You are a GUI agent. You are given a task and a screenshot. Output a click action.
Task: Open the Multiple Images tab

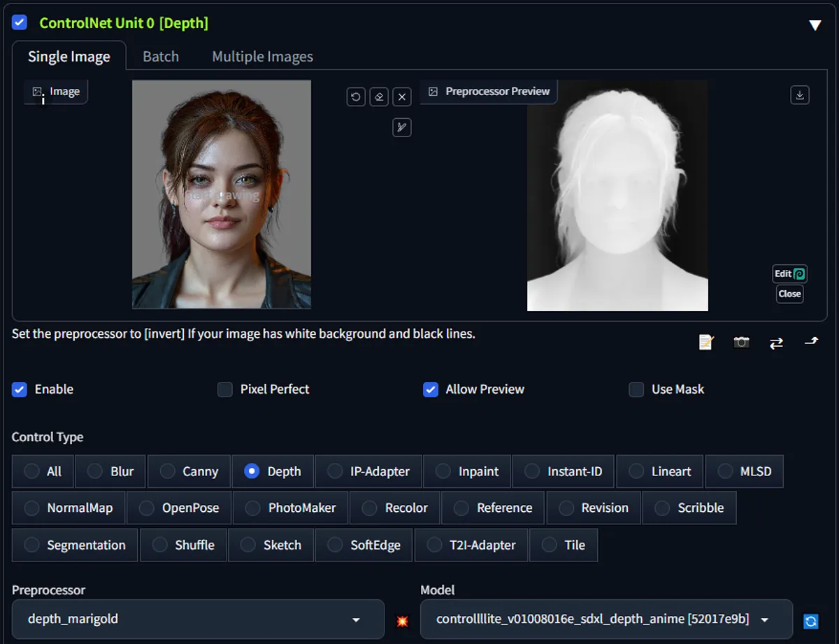[262, 56]
